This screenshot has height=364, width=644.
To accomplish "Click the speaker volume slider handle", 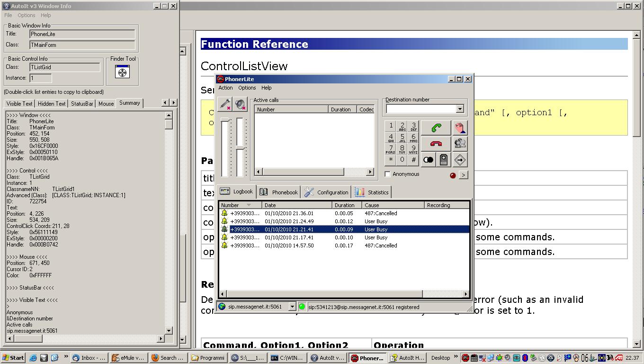I will pos(240,148).
